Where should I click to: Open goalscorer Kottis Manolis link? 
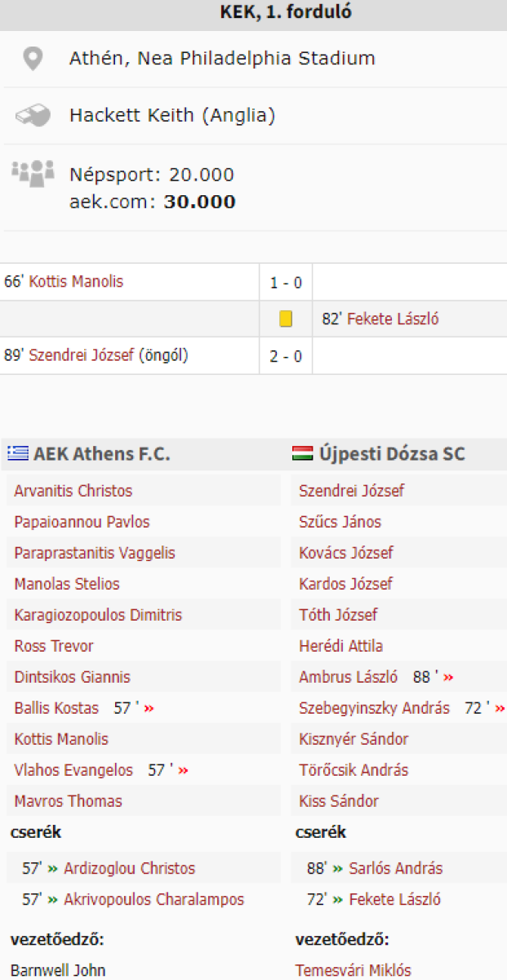pos(76,282)
